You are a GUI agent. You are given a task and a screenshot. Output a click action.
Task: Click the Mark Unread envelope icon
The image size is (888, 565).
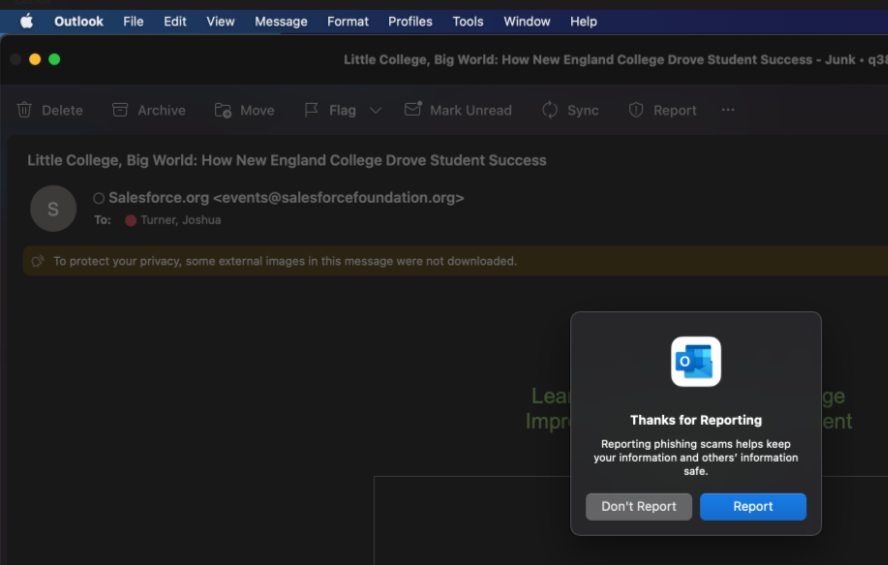click(x=413, y=109)
